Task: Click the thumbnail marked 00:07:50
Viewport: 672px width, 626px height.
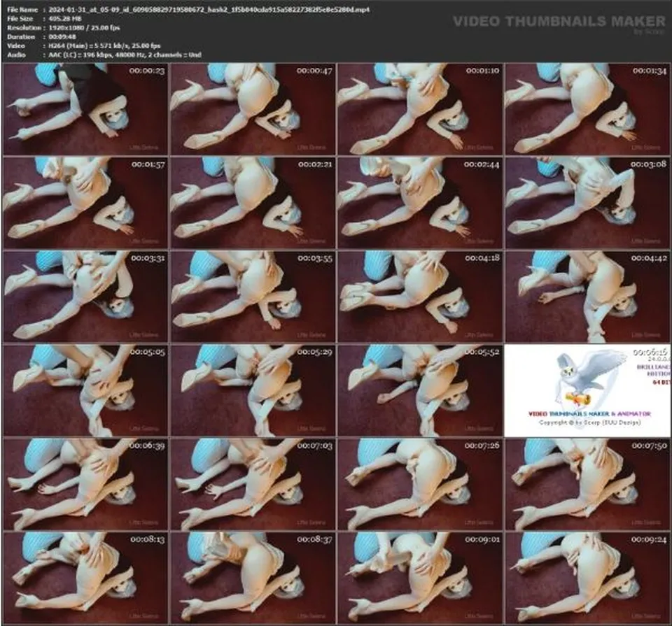Action: point(587,484)
